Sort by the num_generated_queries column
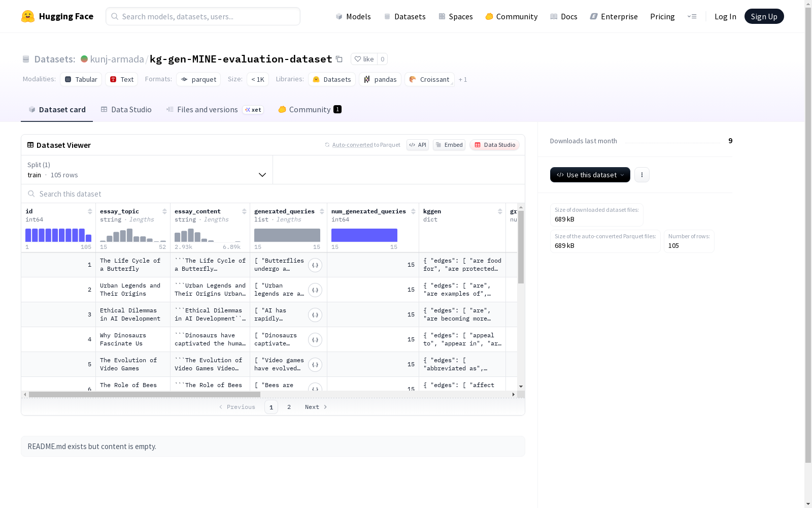The width and height of the screenshot is (812, 508). pyautogui.click(x=413, y=211)
